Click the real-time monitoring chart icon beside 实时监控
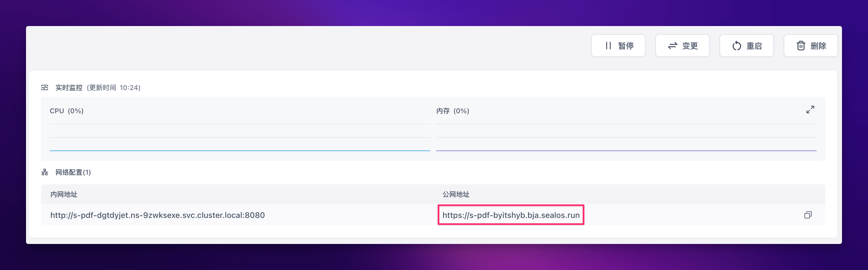 45,87
